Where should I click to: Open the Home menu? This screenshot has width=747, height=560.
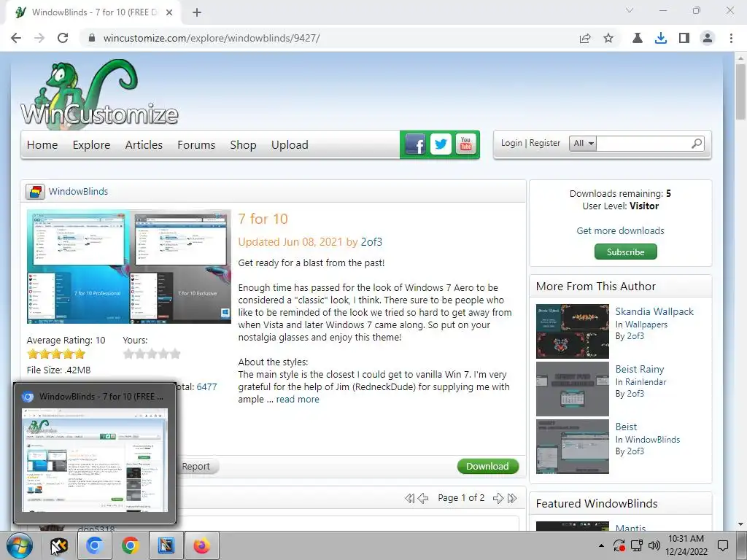42,145
